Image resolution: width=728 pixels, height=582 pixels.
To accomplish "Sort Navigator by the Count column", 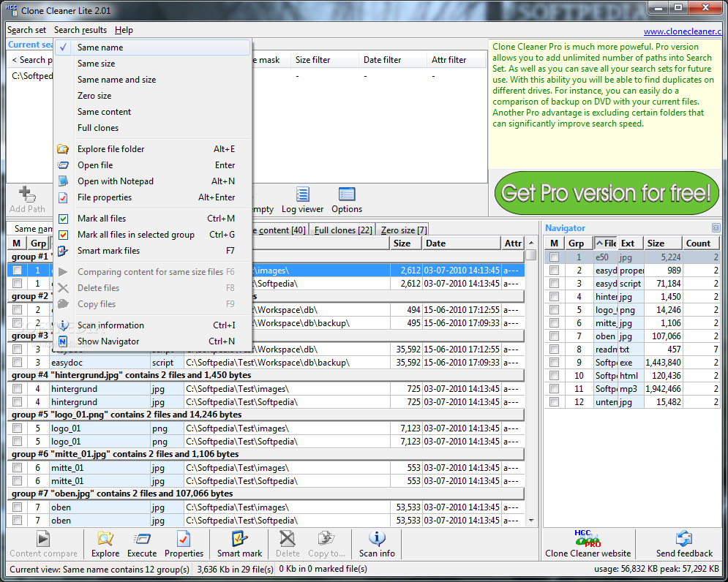I will click(701, 243).
